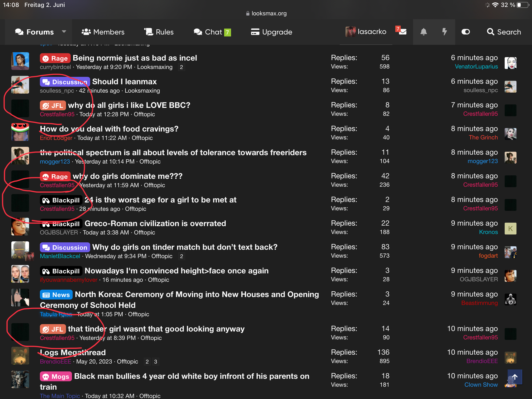Viewport: 532px width, 399px height.
Task: Open the Upgrade tab
Action: click(x=271, y=32)
